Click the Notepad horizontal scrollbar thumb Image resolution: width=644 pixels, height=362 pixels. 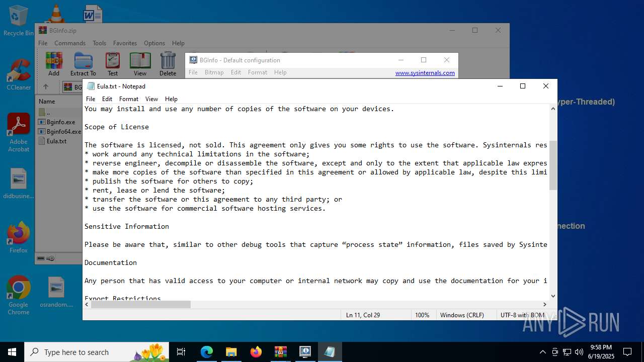pyautogui.click(x=141, y=304)
